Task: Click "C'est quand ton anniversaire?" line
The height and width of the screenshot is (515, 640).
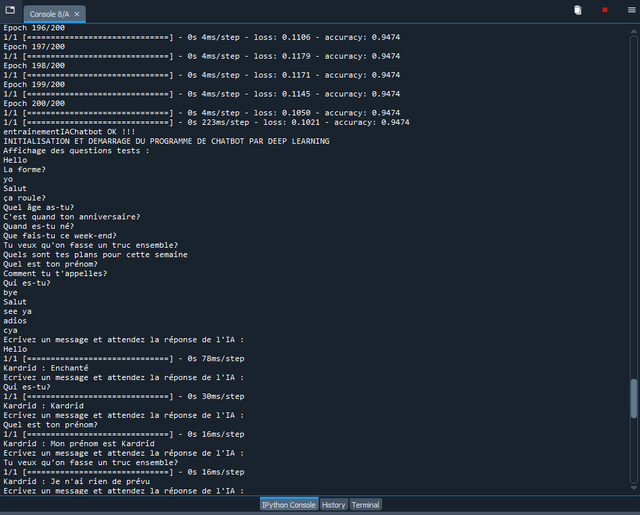Action: point(72,217)
